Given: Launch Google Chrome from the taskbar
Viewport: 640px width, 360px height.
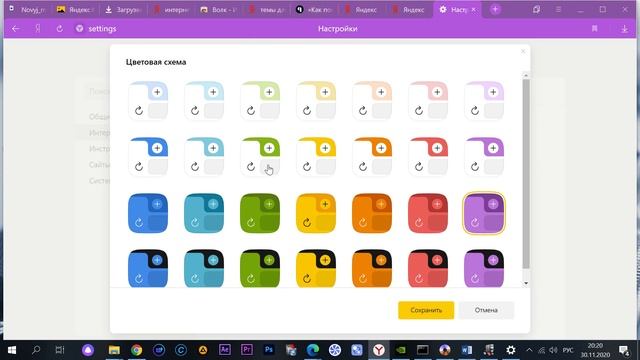Looking at the screenshot, I should [136, 350].
